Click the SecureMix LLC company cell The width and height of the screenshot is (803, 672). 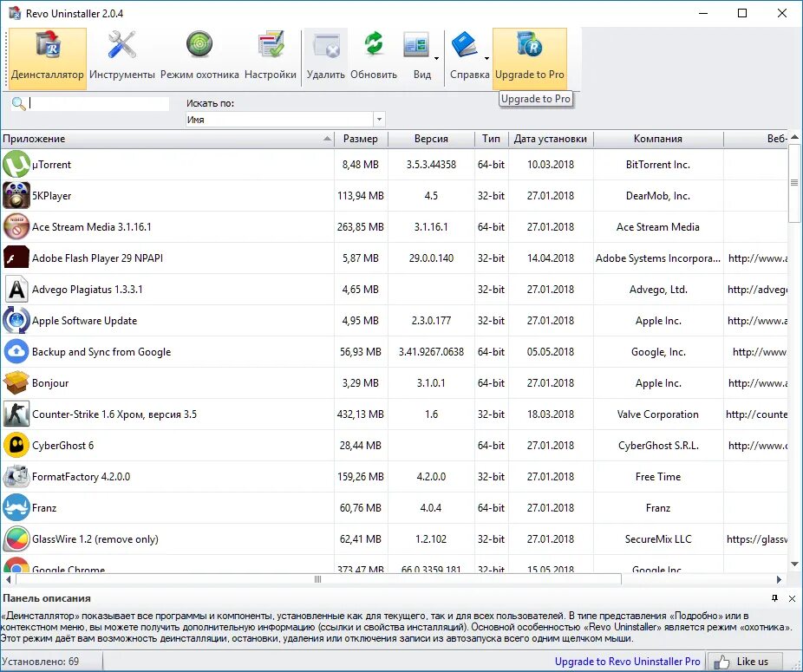pos(658,539)
